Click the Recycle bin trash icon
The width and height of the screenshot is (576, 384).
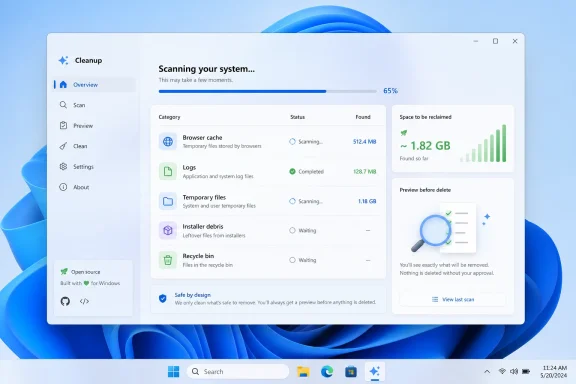[168, 260]
